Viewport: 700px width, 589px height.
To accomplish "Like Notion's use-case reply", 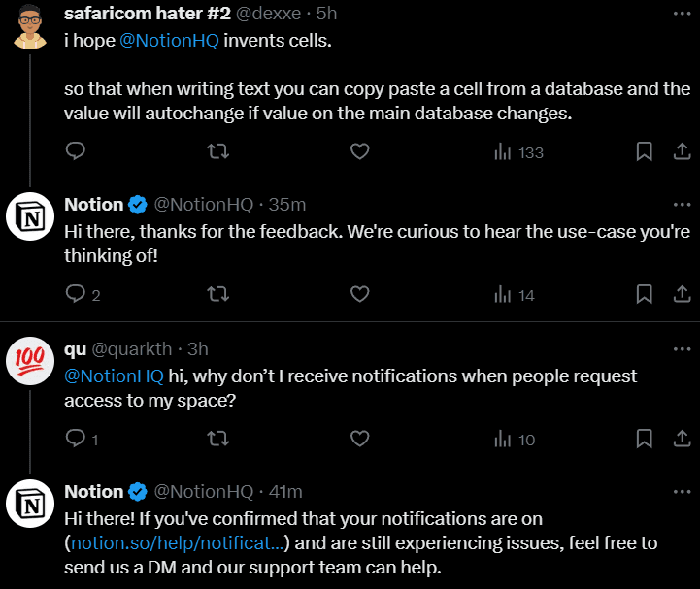I will coord(359,294).
